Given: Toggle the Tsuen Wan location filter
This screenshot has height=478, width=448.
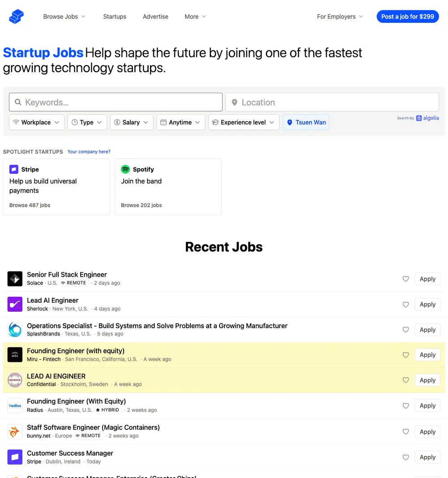Looking at the screenshot, I should tap(306, 122).
